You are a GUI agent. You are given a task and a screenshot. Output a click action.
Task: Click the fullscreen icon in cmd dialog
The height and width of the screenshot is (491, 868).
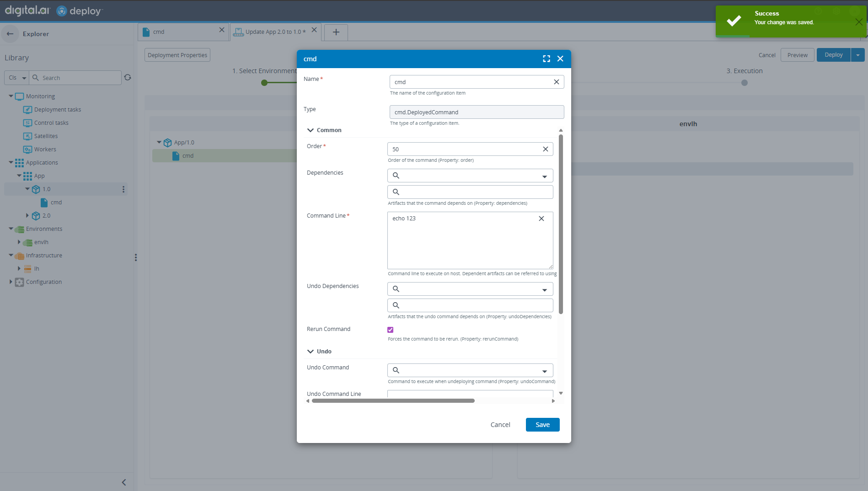point(547,59)
